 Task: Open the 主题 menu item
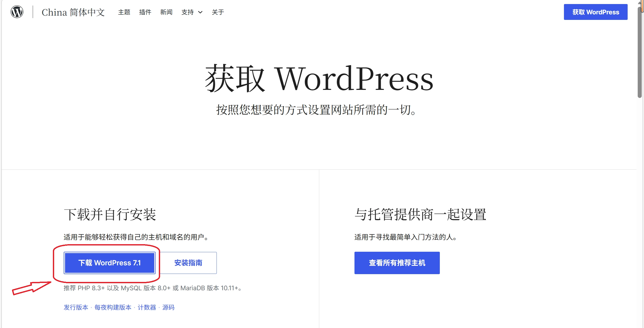[124, 12]
